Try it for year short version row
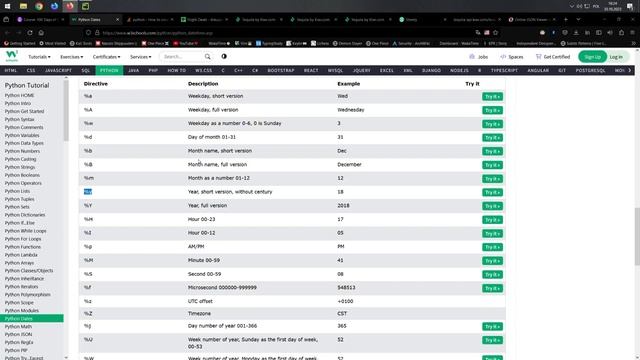640x360 pixels. pos(492,192)
